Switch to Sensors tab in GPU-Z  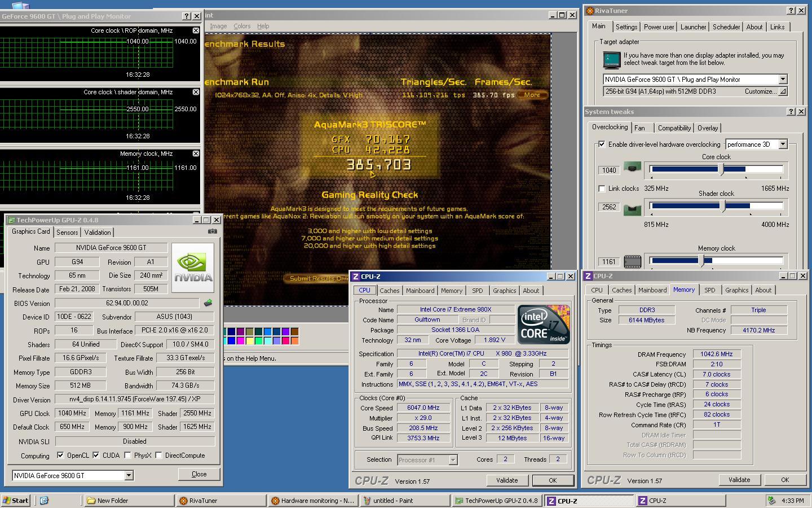point(67,233)
